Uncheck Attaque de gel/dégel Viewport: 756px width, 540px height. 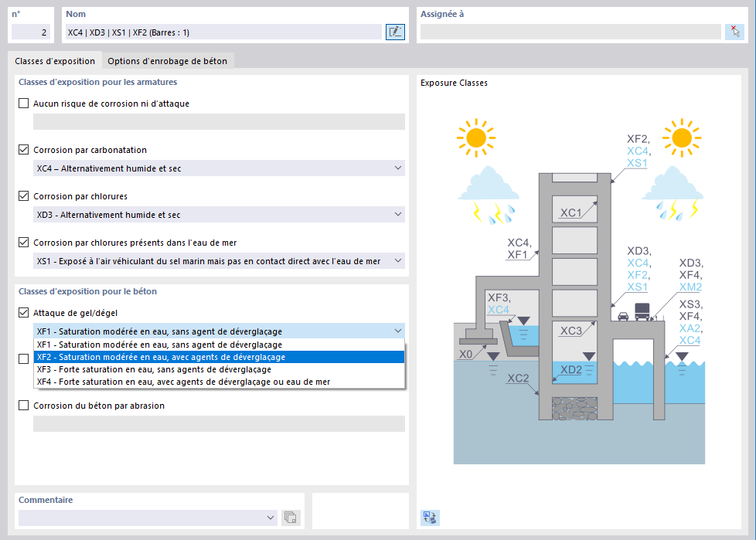pyautogui.click(x=24, y=313)
